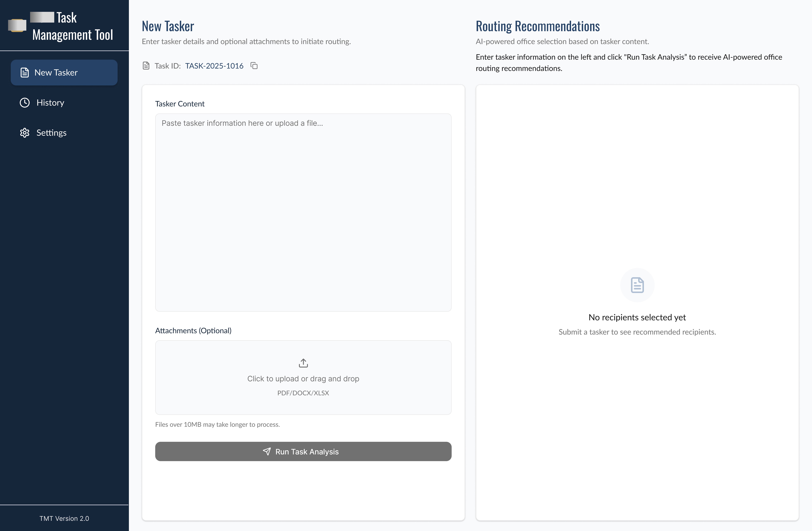Click the History clock icon

(24, 102)
